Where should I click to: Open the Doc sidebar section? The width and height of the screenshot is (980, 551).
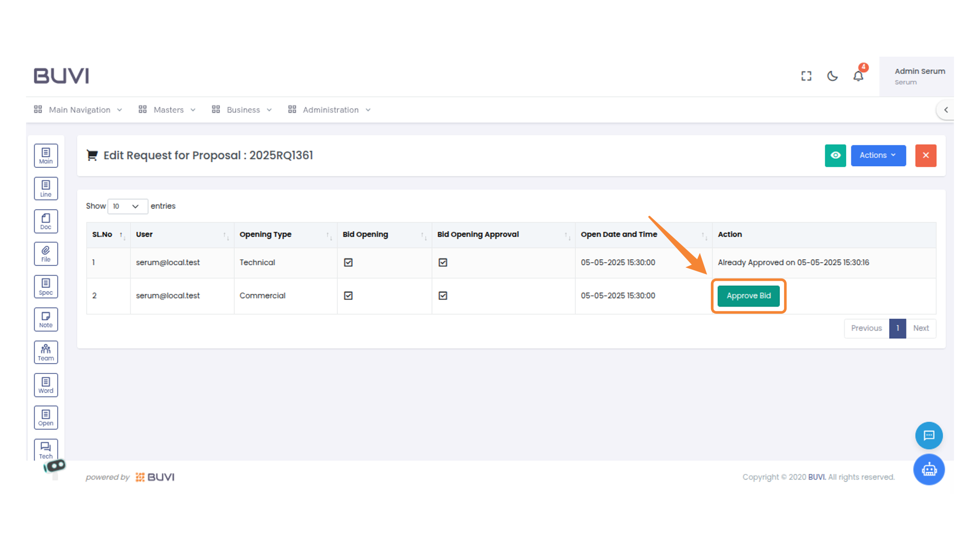46,221
